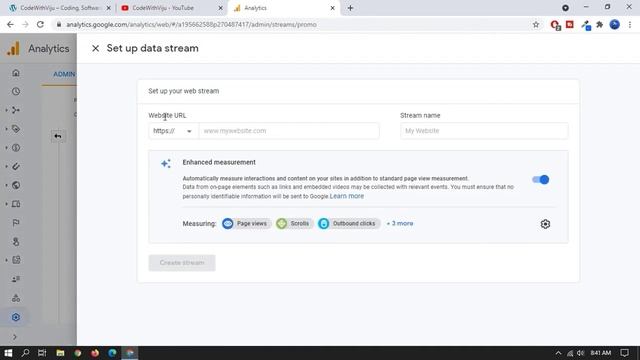Toggle the Enhanced measurement switch
This screenshot has height=360, width=640.
541,180
